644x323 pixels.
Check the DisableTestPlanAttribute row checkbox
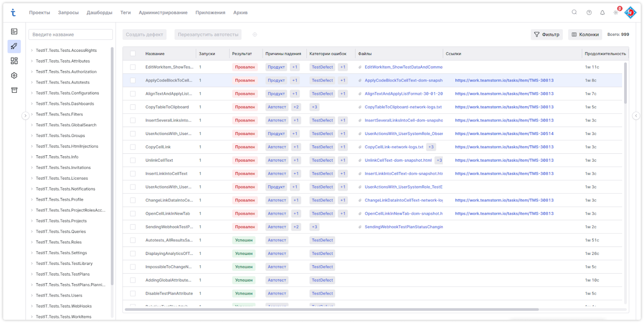pos(133,294)
